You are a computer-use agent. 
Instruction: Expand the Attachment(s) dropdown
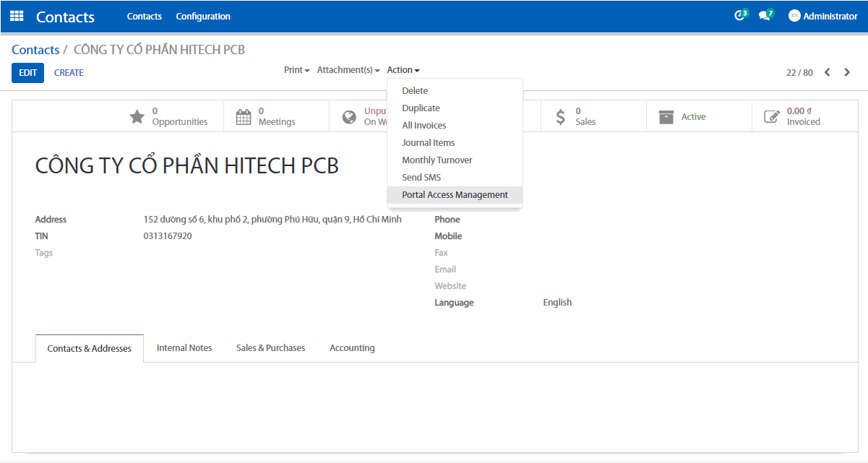pos(348,70)
